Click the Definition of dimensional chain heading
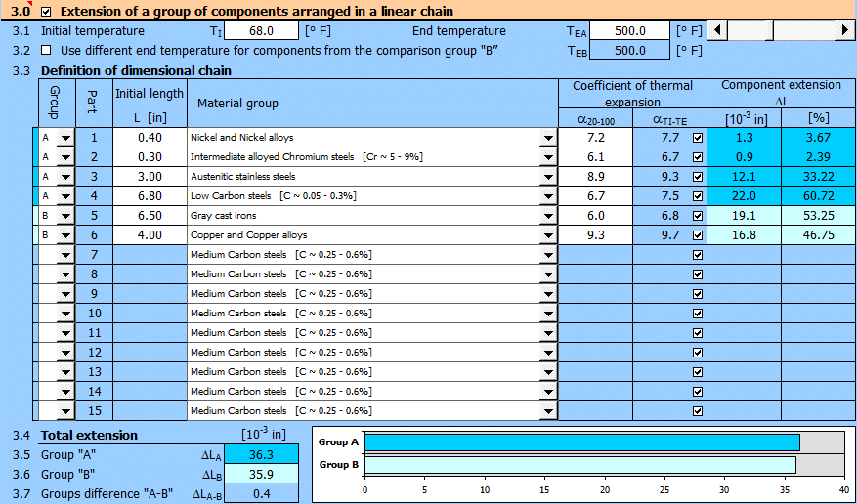 coord(136,71)
